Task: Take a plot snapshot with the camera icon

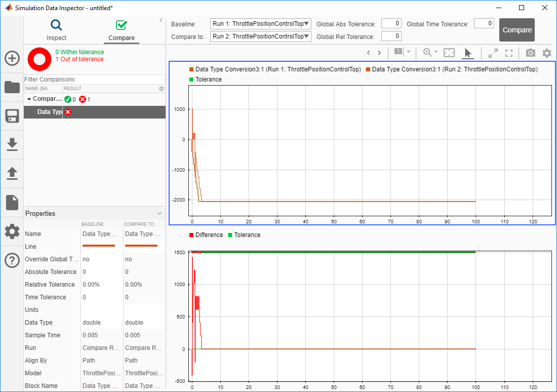Action: click(530, 53)
